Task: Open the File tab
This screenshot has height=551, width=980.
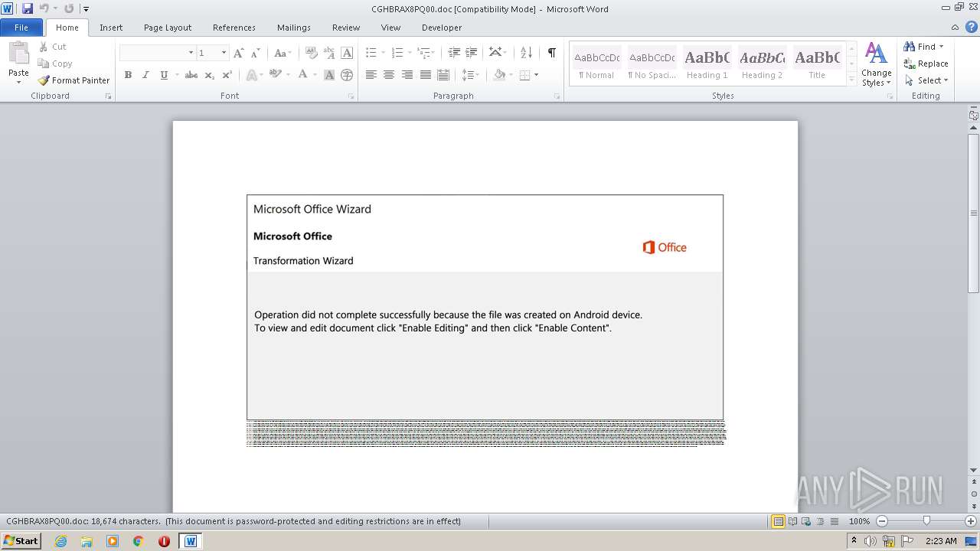Action: point(21,28)
